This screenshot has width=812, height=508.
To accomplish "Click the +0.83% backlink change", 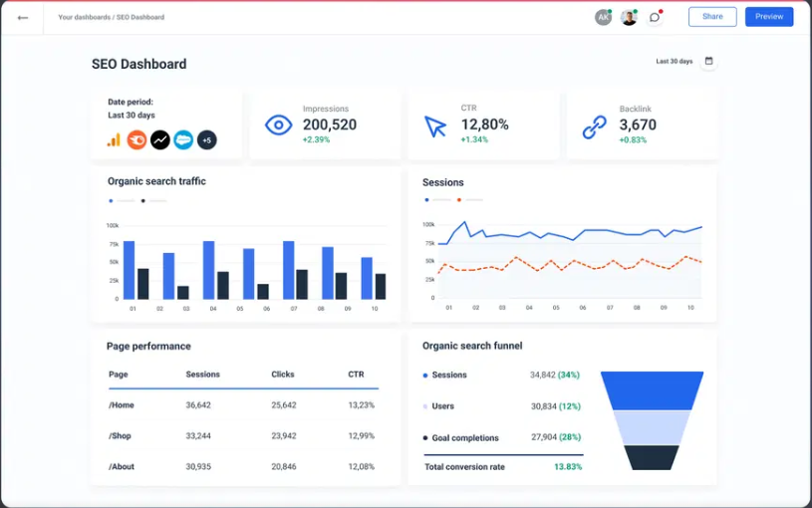I will pyautogui.click(x=633, y=139).
